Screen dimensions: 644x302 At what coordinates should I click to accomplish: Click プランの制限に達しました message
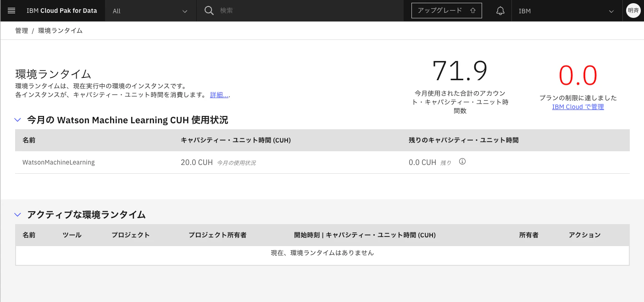pyautogui.click(x=578, y=98)
